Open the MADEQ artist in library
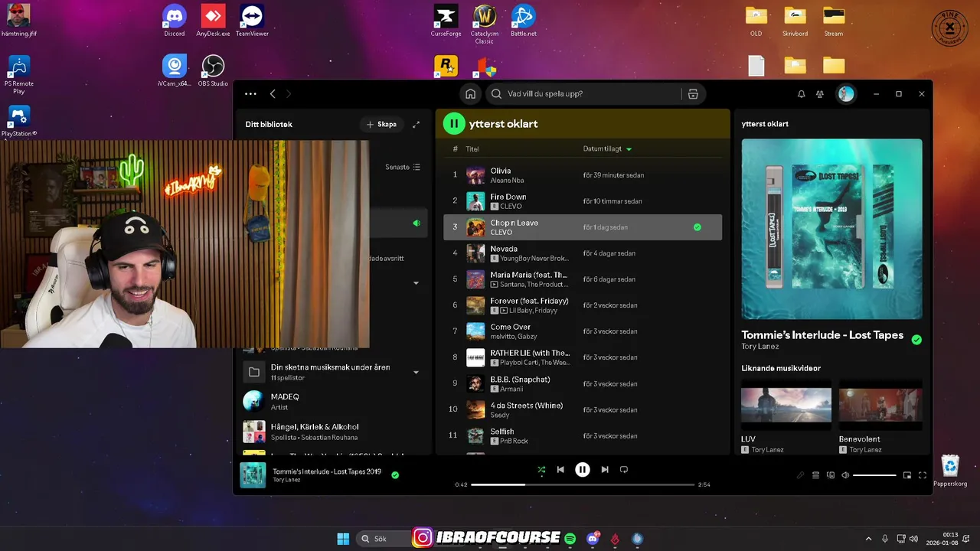The width and height of the screenshot is (980, 551). point(332,401)
